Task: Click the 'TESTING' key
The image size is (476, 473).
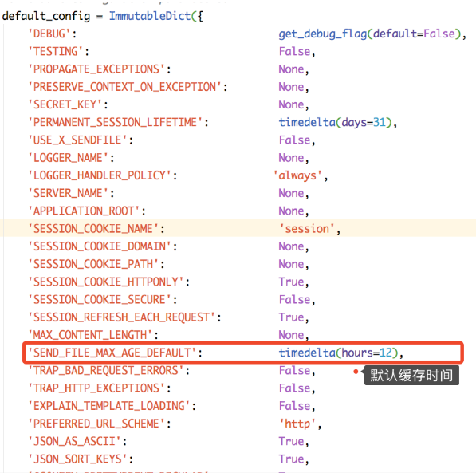Action: point(55,51)
